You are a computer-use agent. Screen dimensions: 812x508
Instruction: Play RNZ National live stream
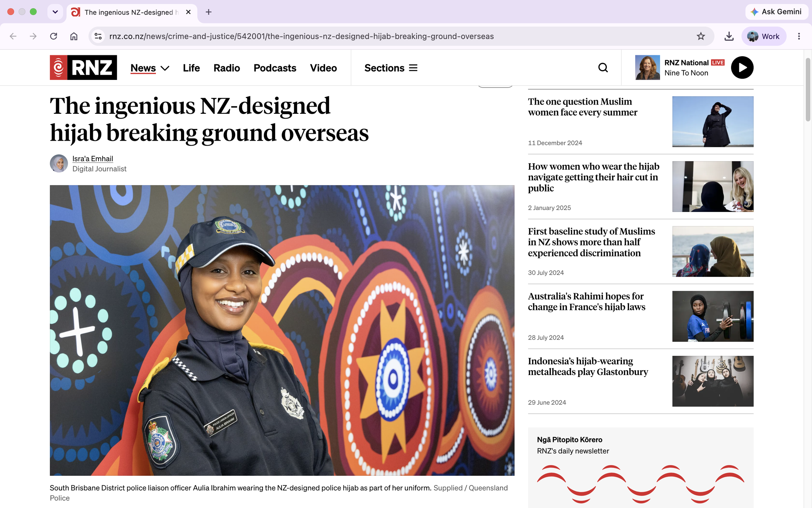tap(742, 68)
